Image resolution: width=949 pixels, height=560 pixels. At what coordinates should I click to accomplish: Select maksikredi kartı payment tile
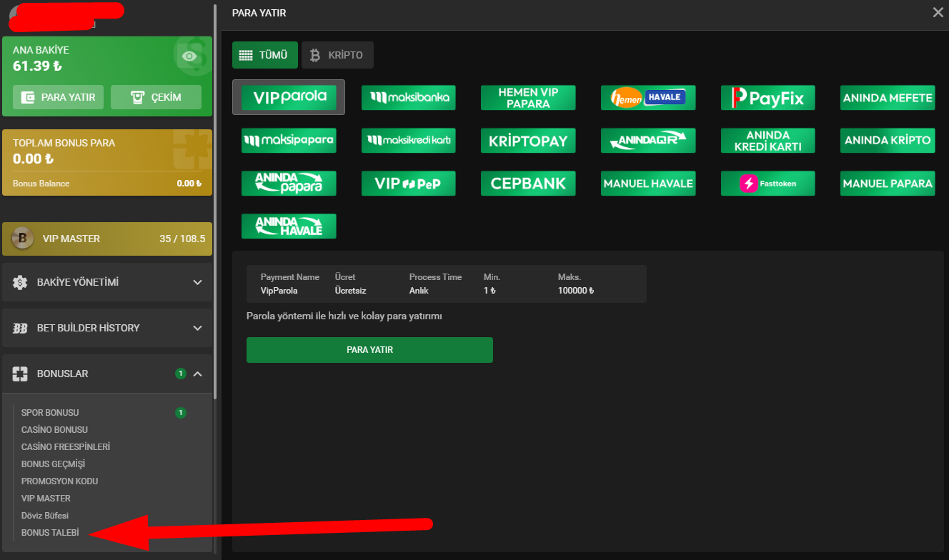409,141
